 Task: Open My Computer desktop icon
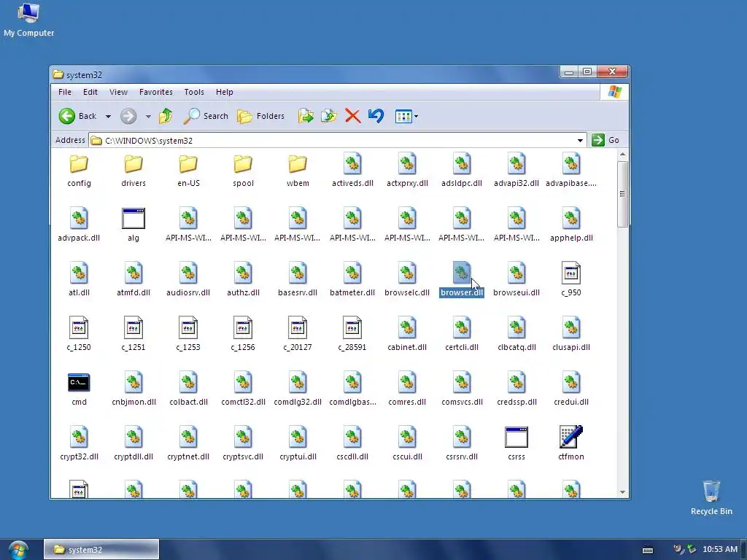(x=28, y=20)
